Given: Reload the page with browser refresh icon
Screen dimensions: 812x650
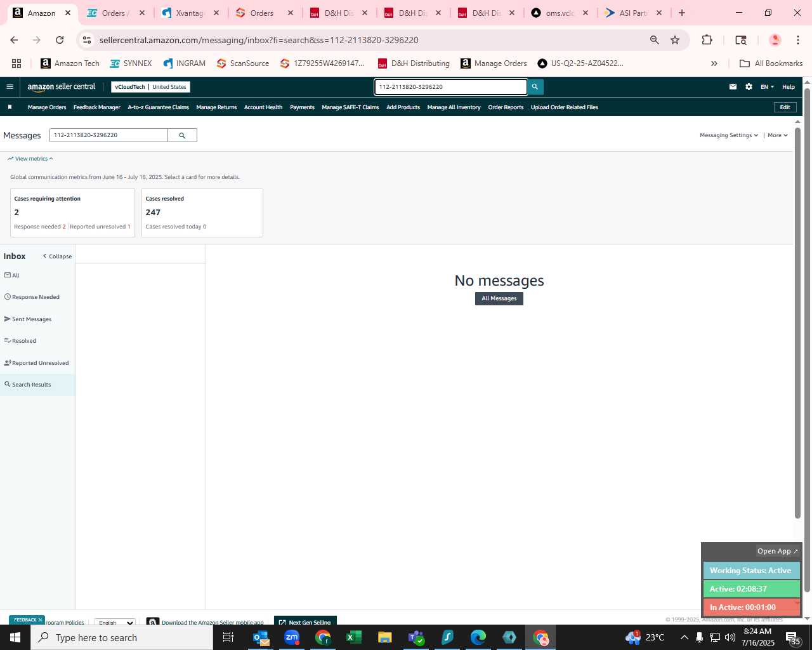Looking at the screenshot, I should tap(60, 40).
